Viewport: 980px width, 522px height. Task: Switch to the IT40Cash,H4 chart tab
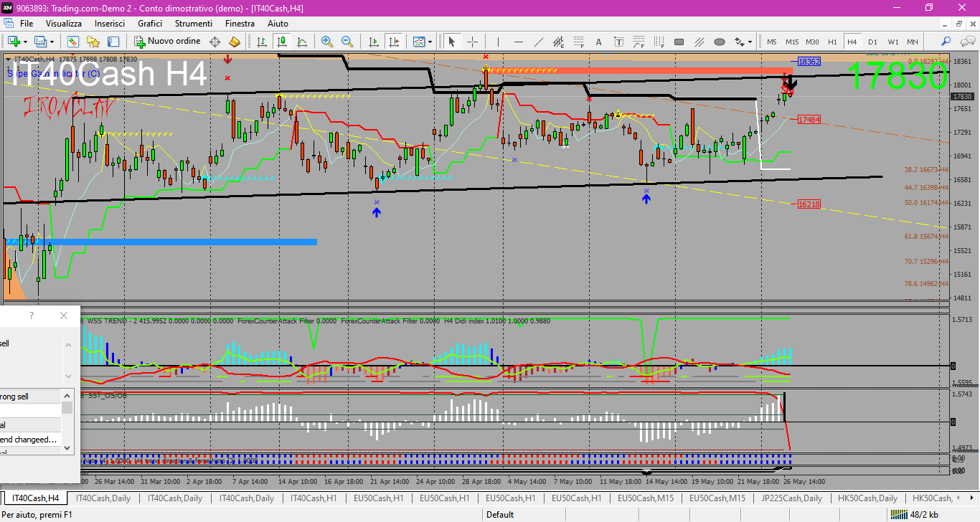35,498
